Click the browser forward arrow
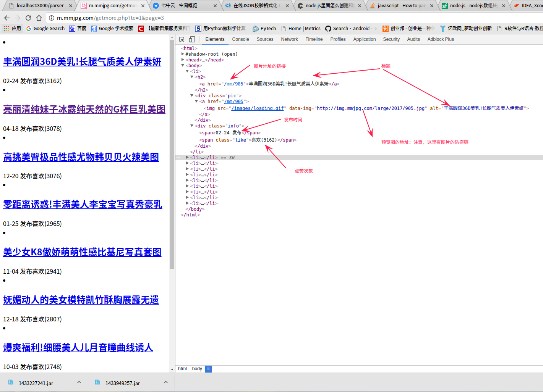Screen dimensions: 543x392 click(18, 18)
